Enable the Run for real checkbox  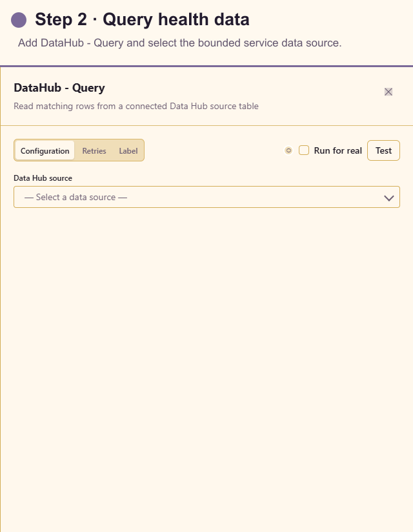pyautogui.click(x=304, y=150)
